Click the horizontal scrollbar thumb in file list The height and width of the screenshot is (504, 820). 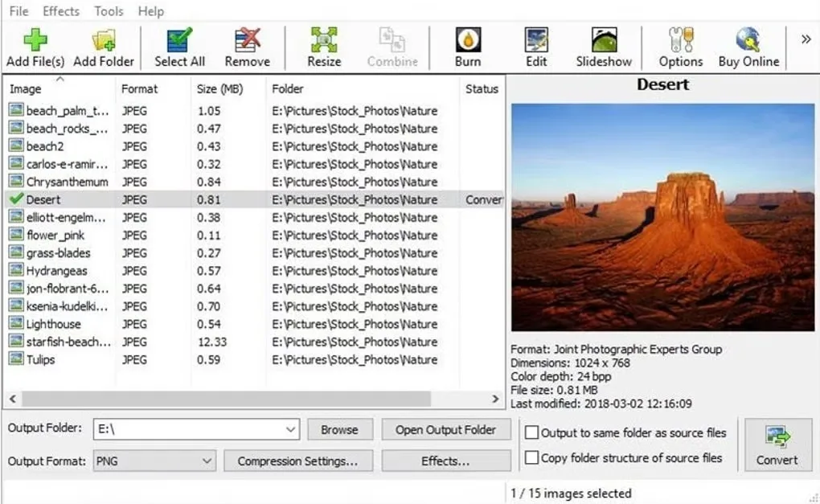(226, 399)
